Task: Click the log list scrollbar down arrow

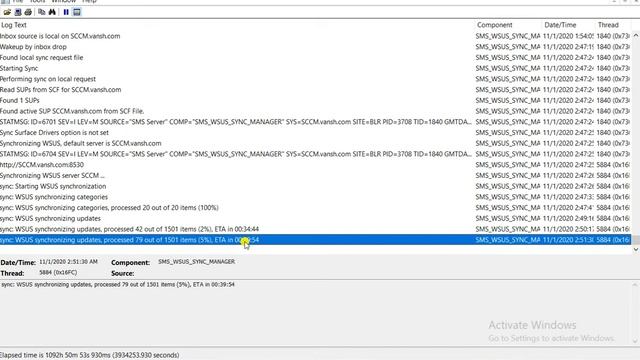Action: point(636,249)
